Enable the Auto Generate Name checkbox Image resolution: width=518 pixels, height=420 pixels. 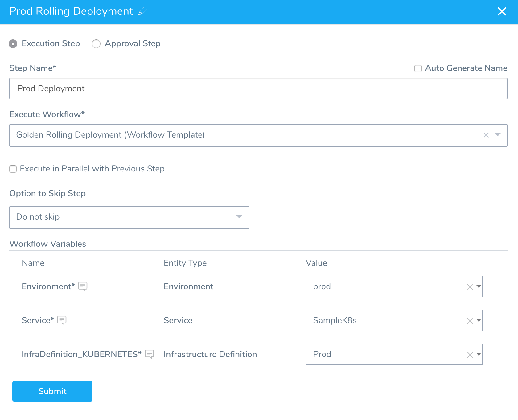click(418, 68)
